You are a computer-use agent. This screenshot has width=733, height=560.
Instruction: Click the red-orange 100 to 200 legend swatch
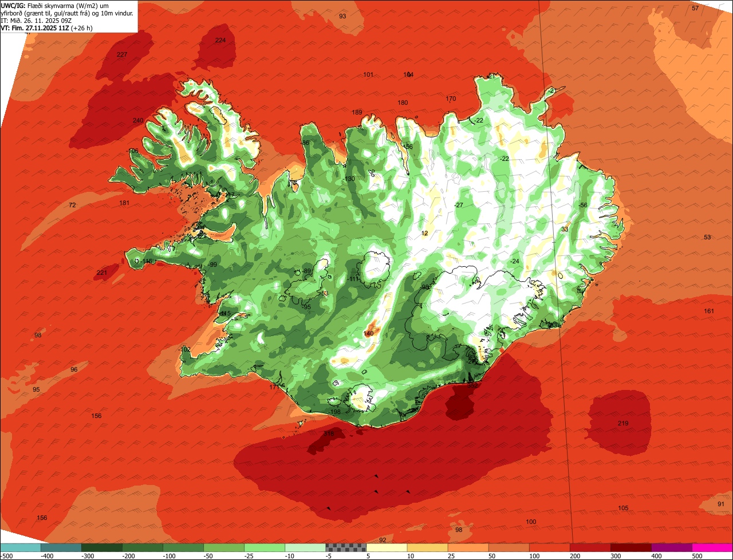tap(549, 547)
